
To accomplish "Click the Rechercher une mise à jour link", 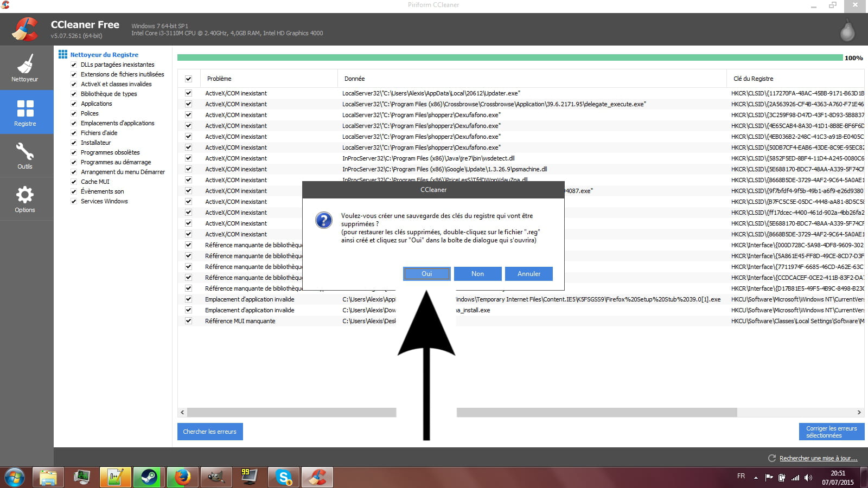I will (x=818, y=458).
